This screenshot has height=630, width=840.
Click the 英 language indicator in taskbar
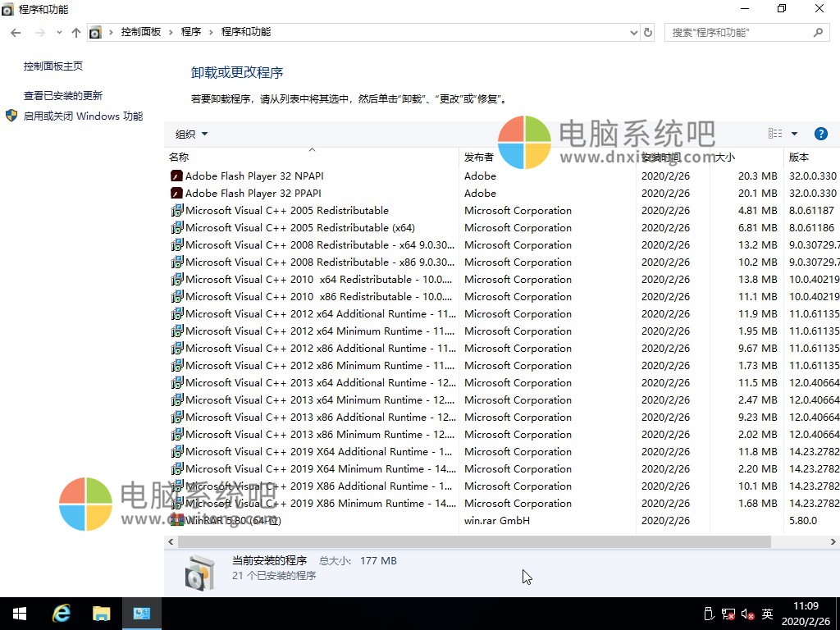tap(768, 613)
